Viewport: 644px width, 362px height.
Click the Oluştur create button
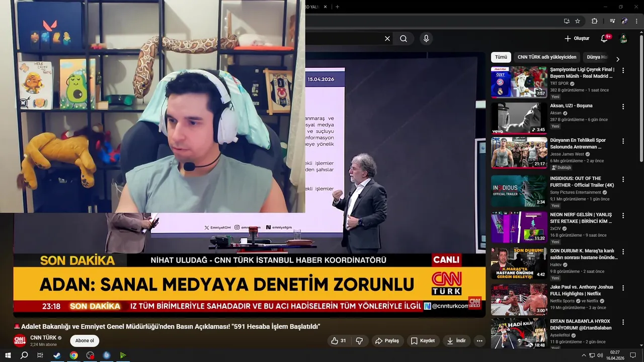pyautogui.click(x=577, y=39)
